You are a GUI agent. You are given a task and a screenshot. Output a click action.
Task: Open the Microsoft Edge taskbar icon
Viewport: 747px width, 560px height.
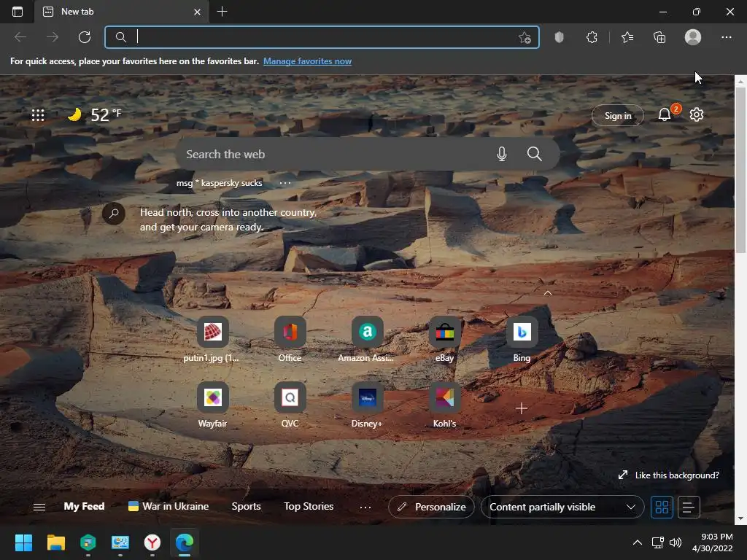point(185,542)
